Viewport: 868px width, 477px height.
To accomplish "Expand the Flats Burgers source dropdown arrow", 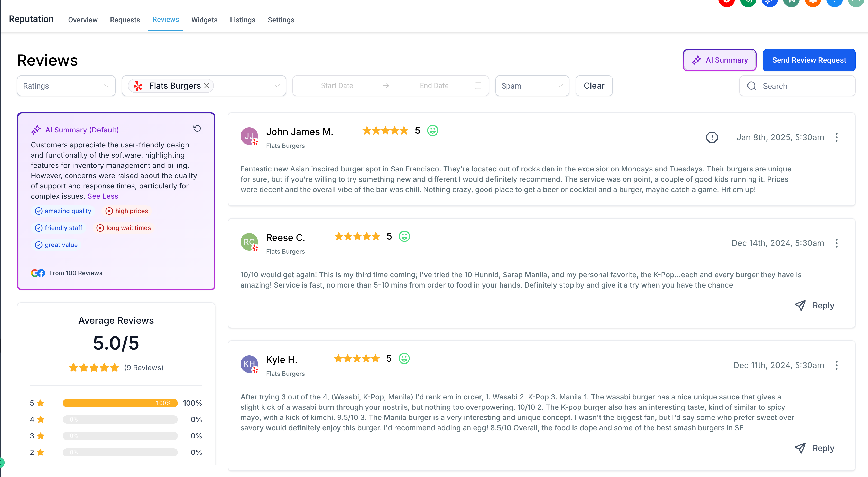I will tap(277, 86).
